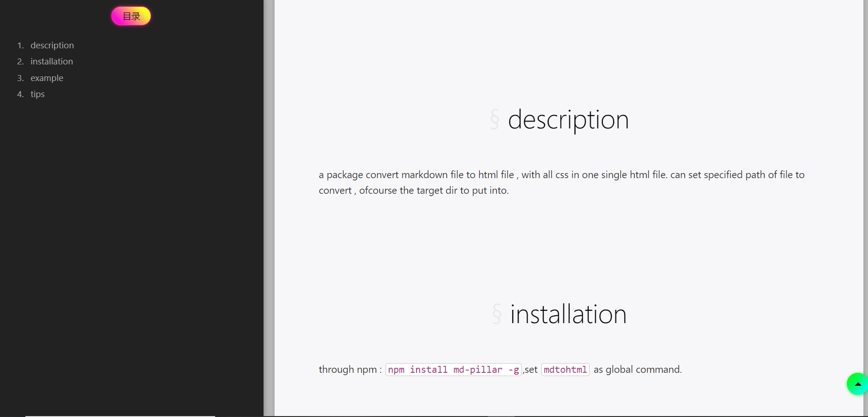Click 'as global command.' text
Viewport: 868px width, 417px height.
click(x=638, y=370)
